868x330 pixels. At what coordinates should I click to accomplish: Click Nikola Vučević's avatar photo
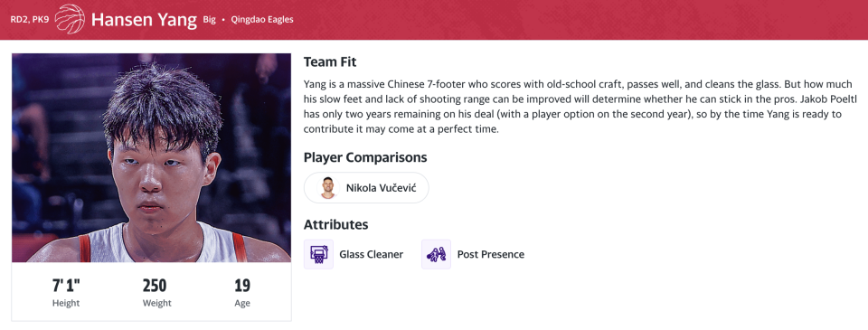[x=328, y=188]
